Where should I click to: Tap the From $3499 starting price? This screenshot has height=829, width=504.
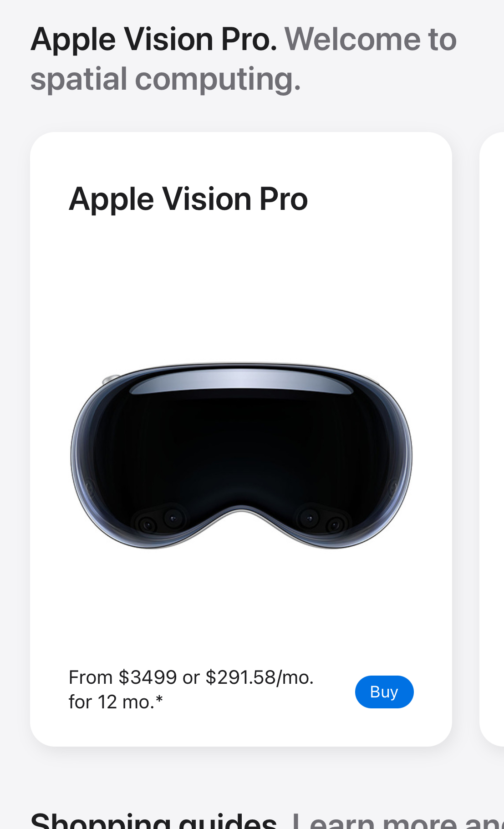tap(122, 677)
